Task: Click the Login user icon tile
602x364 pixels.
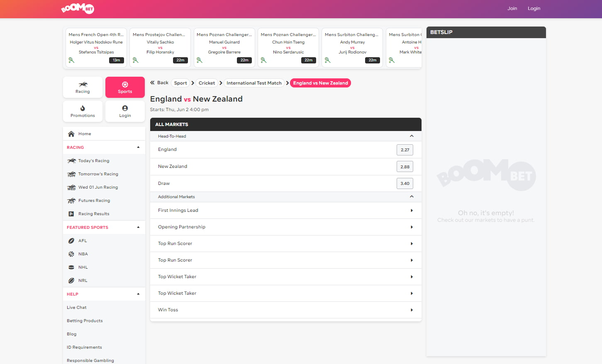Action: [x=125, y=112]
